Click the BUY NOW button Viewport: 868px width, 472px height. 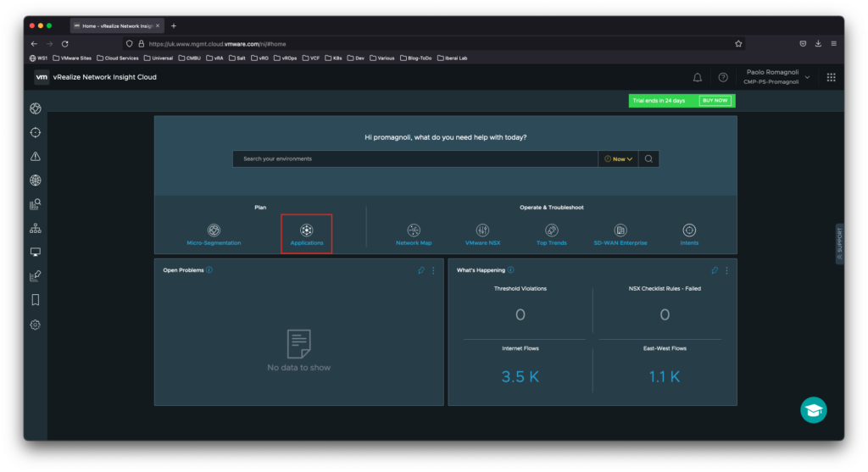[715, 101]
